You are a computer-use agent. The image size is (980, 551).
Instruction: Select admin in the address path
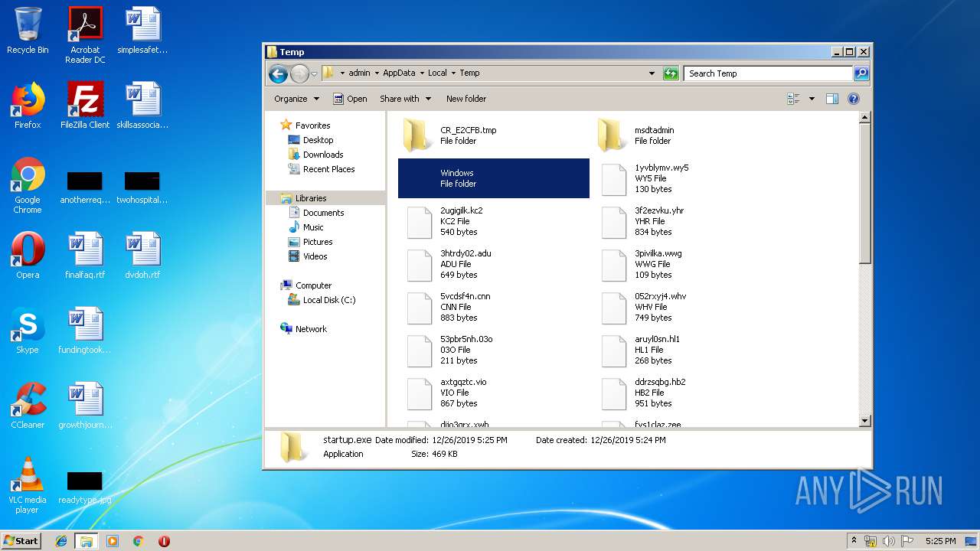tap(359, 73)
